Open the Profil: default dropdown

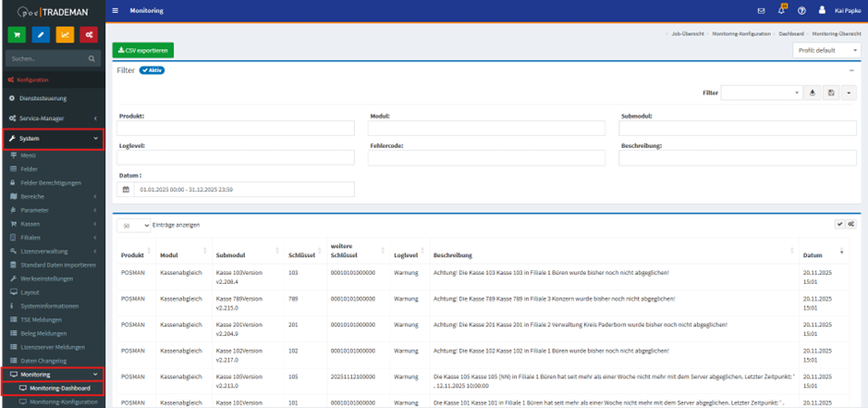826,50
